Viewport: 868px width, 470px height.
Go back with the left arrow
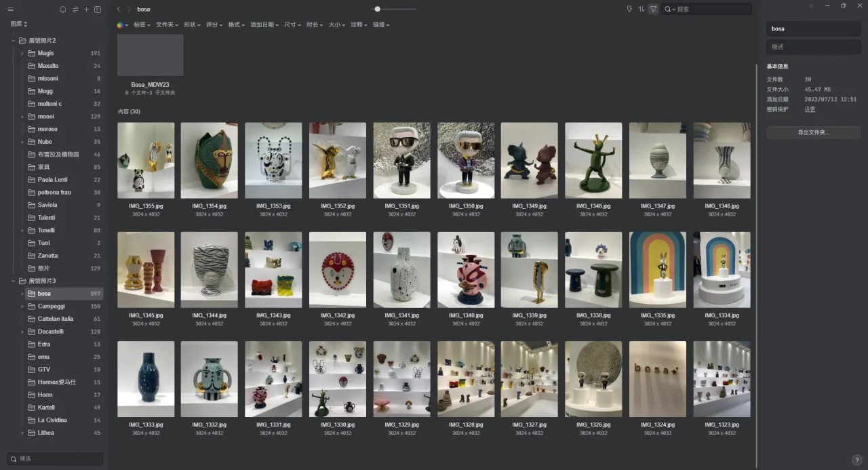coord(119,9)
